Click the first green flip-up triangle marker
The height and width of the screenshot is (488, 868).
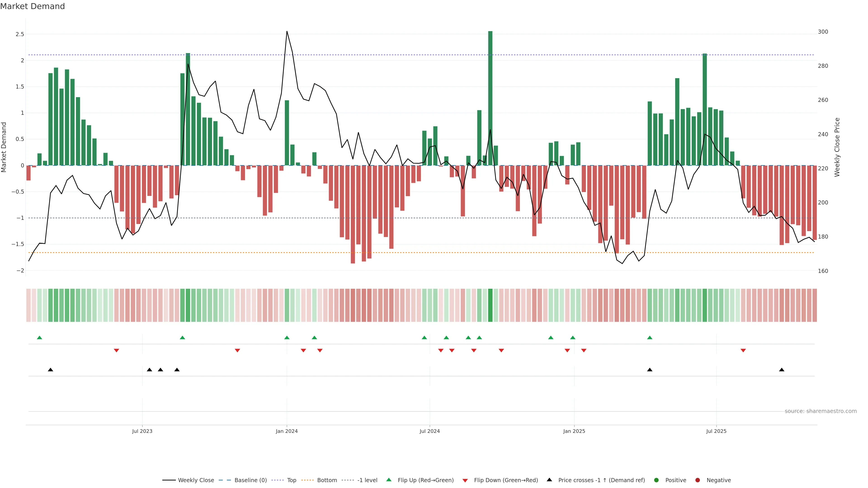pos(39,338)
